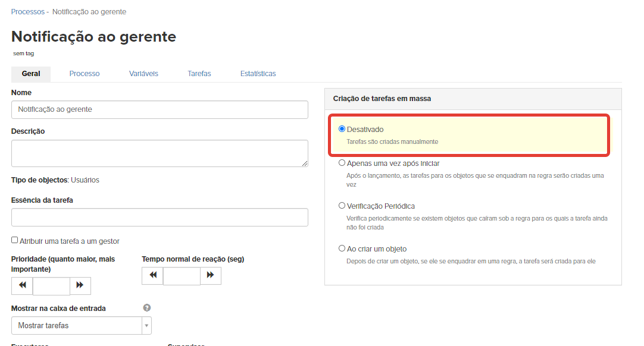Click the priority number input box

click(51, 286)
